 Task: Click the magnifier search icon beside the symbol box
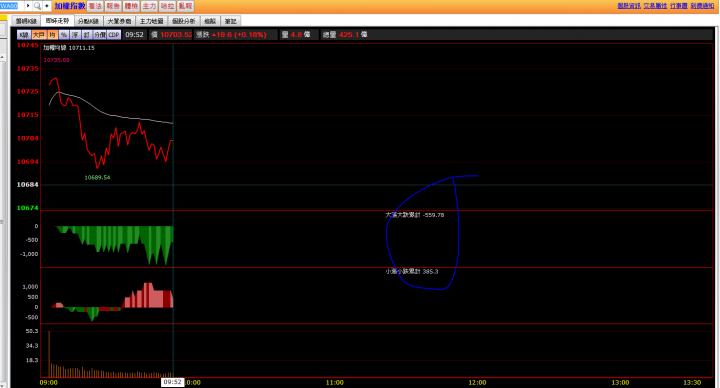tap(38, 6)
